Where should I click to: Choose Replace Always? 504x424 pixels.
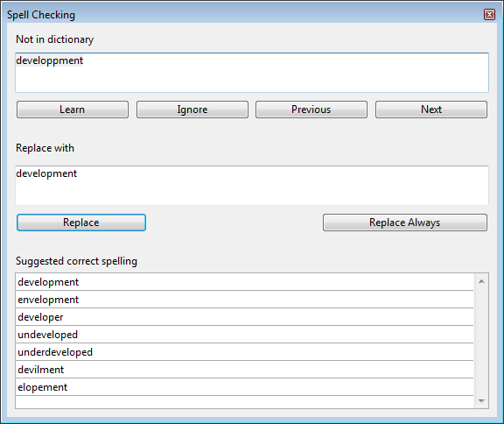[x=405, y=223]
